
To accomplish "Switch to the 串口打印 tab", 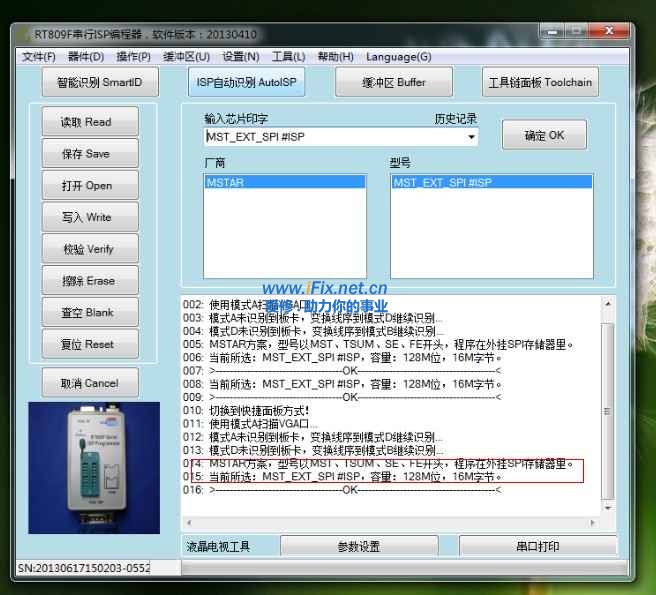I will (x=537, y=547).
